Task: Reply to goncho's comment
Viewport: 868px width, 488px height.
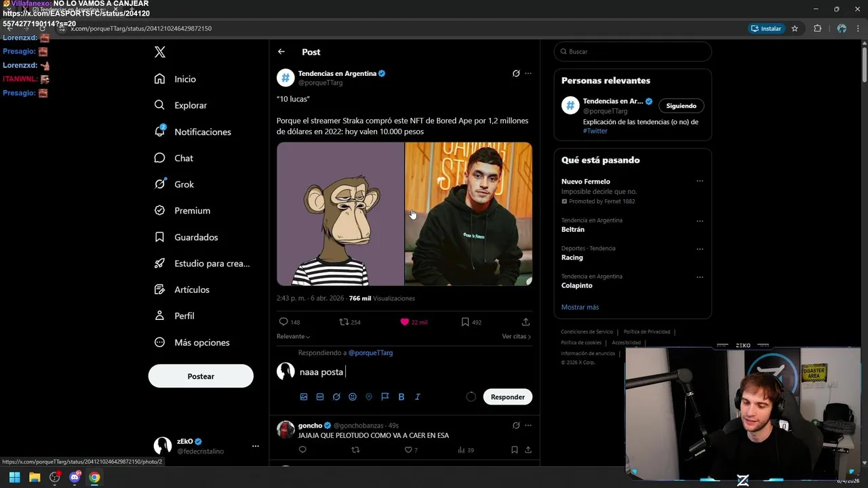Action: [302, 449]
